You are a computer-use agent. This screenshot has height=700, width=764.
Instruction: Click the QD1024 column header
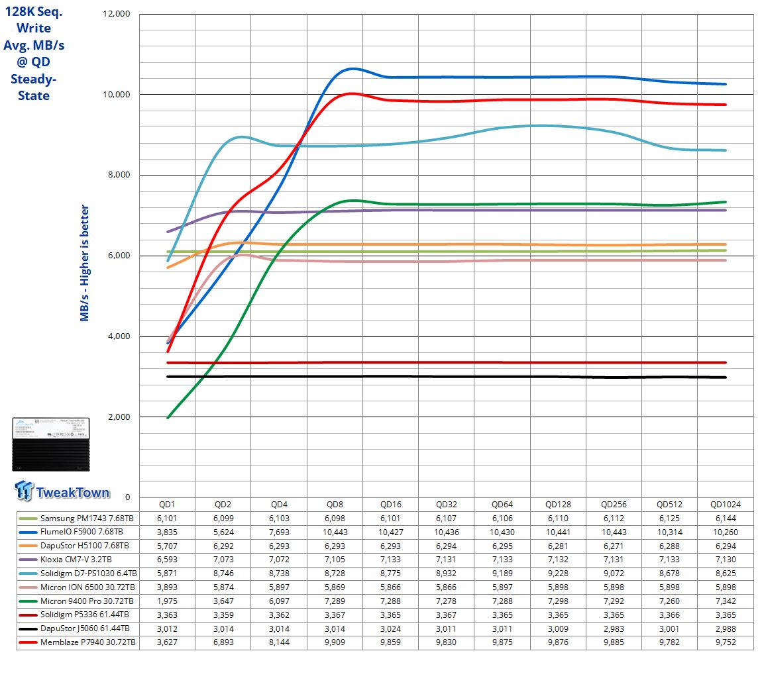pos(726,505)
